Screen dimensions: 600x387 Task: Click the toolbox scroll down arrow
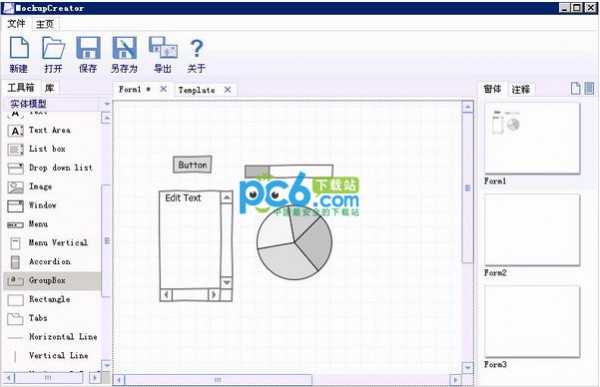coord(107,365)
